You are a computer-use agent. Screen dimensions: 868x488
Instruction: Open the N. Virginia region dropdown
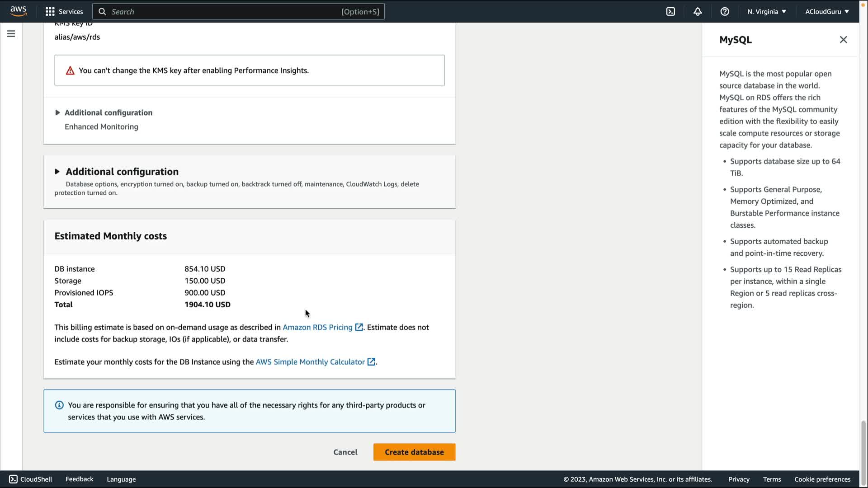(x=767, y=12)
